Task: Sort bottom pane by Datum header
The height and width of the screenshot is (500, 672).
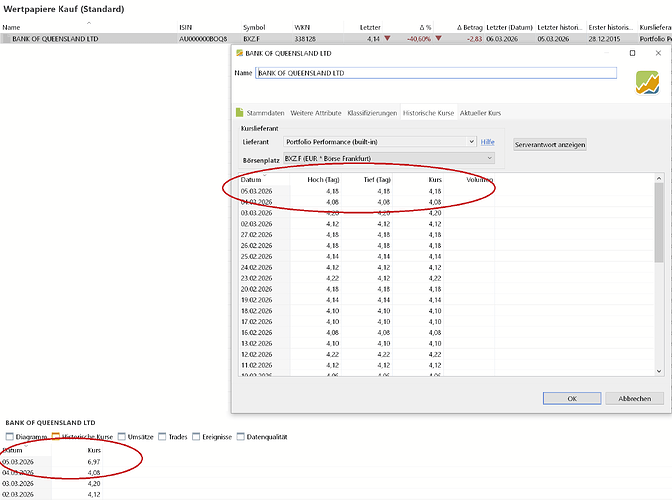Action: [12, 450]
